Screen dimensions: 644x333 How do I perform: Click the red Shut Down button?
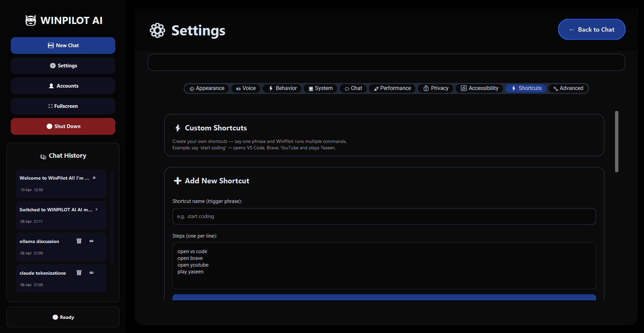63,126
